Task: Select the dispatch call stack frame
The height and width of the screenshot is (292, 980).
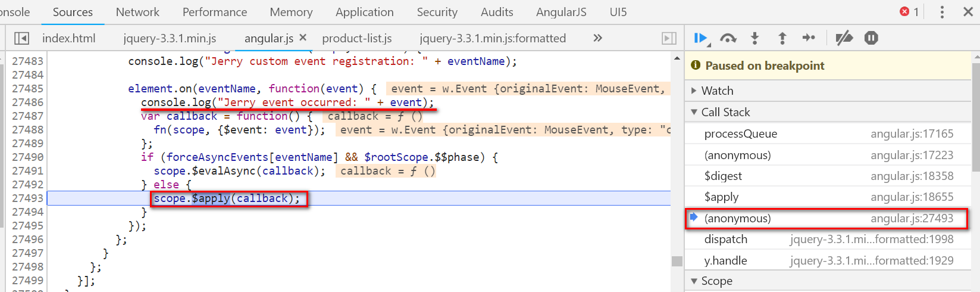Action: 828,239
